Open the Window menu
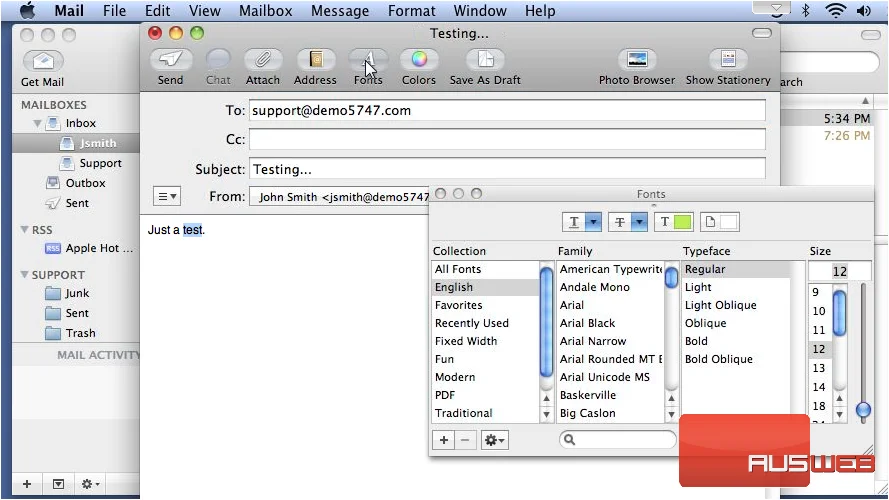The width and height of the screenshot is (889, 500). (480, 11)
